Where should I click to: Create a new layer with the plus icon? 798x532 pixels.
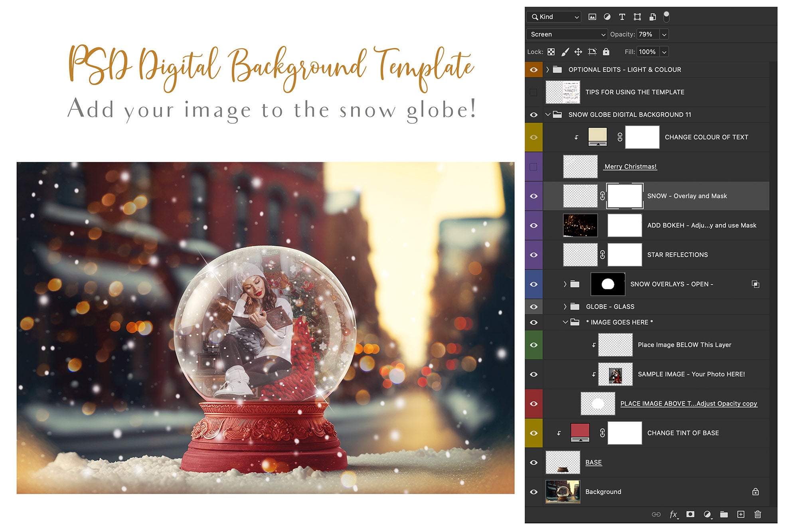[x=741, y=514]
